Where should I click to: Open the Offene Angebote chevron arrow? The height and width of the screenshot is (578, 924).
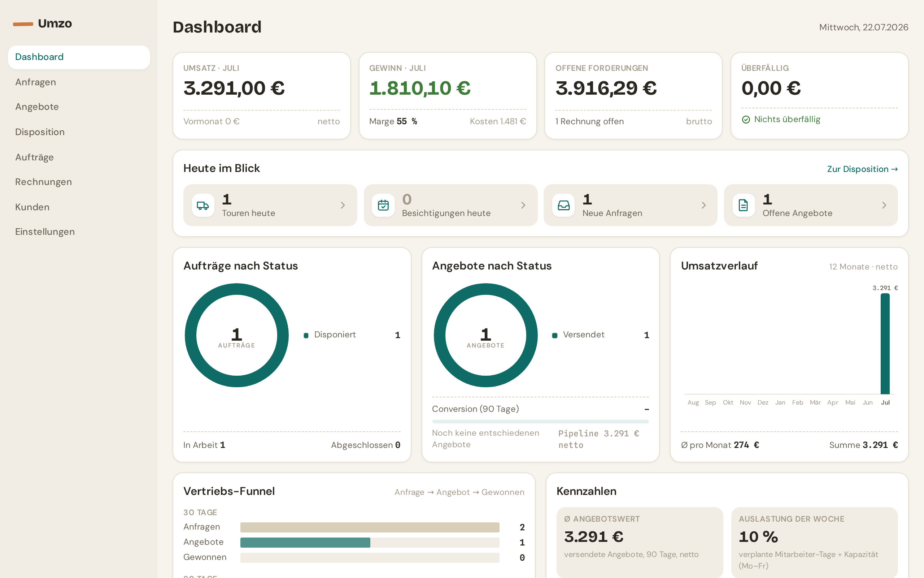coord(884,205)
